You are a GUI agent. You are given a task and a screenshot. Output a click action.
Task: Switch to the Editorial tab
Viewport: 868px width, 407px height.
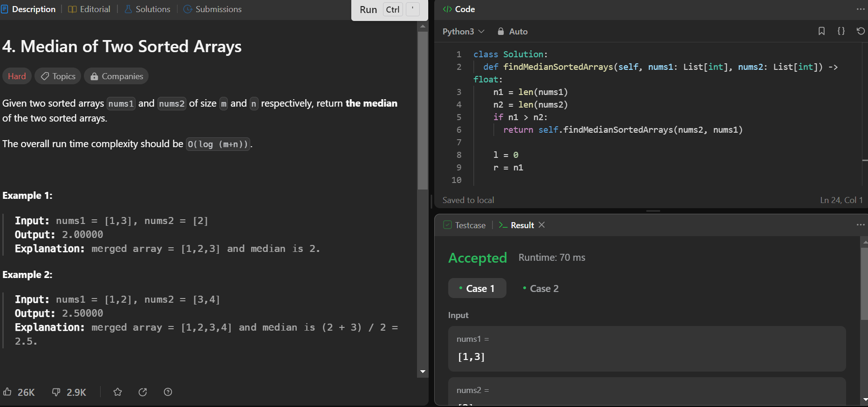point(89,9)
